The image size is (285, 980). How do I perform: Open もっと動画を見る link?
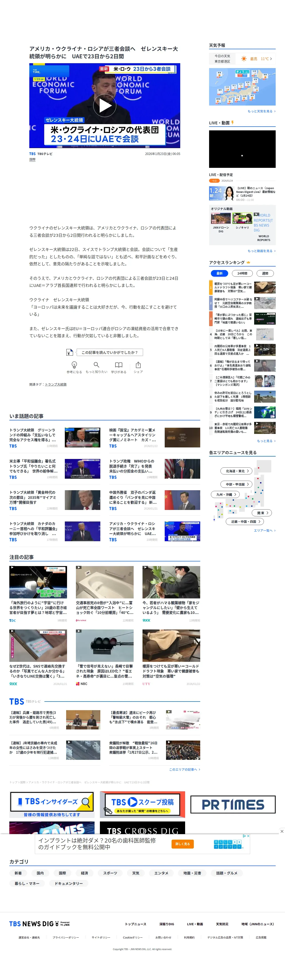coord(261,251)
